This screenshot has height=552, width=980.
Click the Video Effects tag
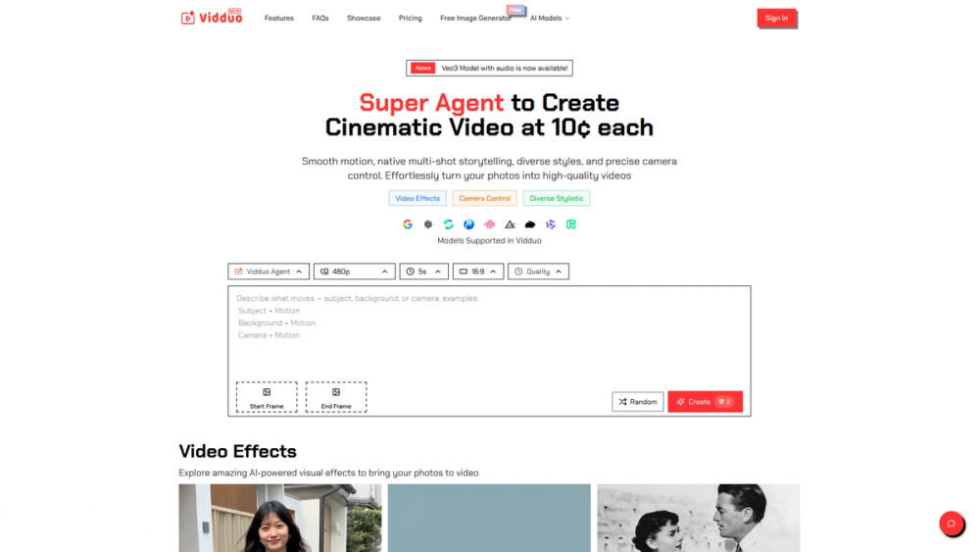pos(417,198)
